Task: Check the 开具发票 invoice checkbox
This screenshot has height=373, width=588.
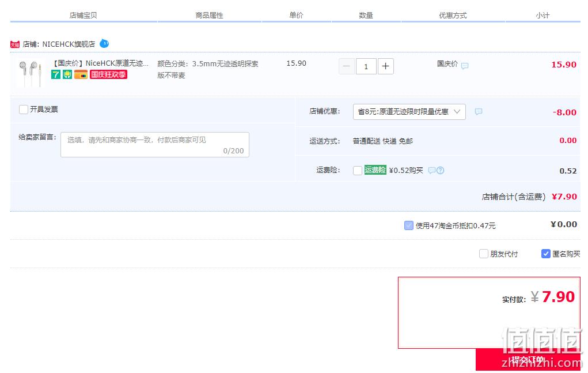Action: [x=23, y=109]
